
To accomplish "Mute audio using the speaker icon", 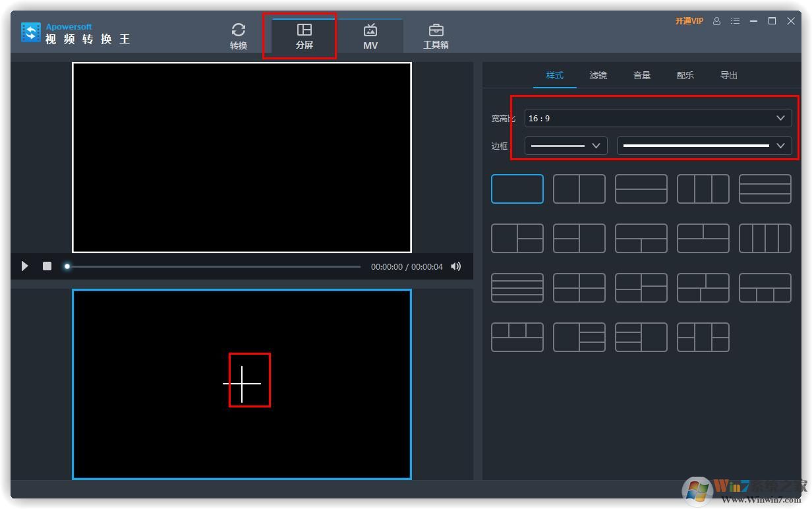I will pyautogui.click(x=455, y=266).
